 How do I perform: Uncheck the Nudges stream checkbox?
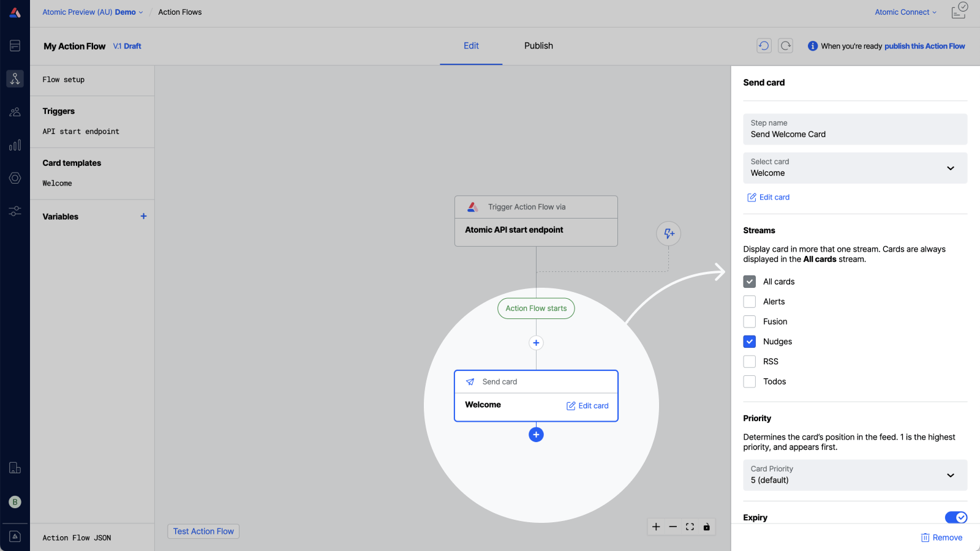[750, 342]
